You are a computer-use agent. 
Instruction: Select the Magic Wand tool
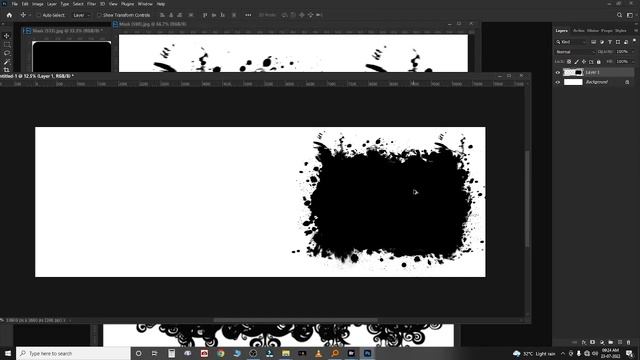tap(7, 62)
